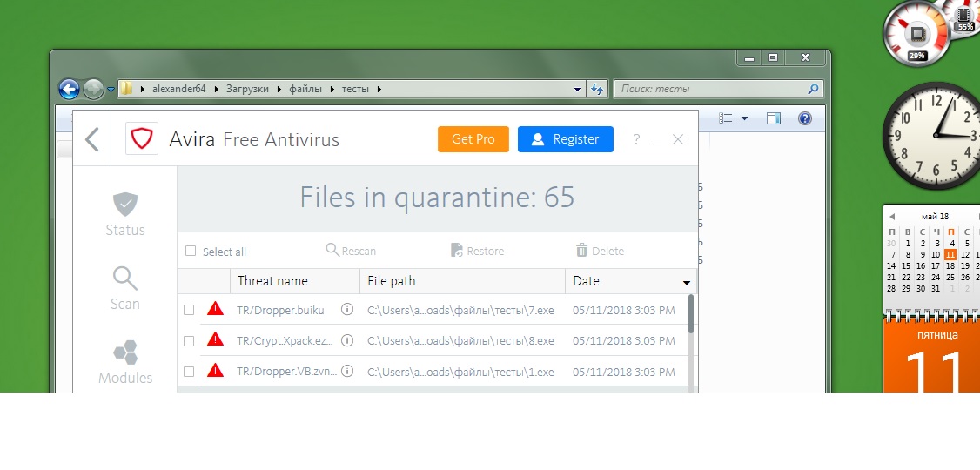This screenshot has width=980, height=470.
Task: Click the пятница 11 date tile
Action: (x=931, y=357)
